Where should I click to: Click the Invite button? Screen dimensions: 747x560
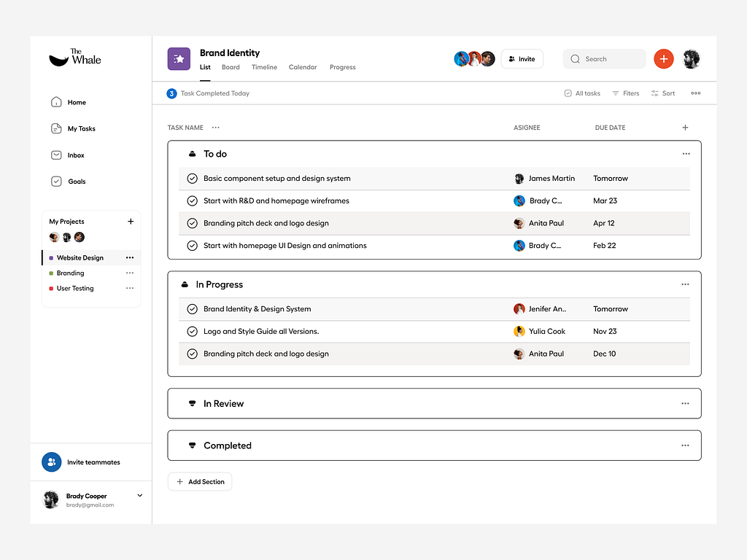522,58
